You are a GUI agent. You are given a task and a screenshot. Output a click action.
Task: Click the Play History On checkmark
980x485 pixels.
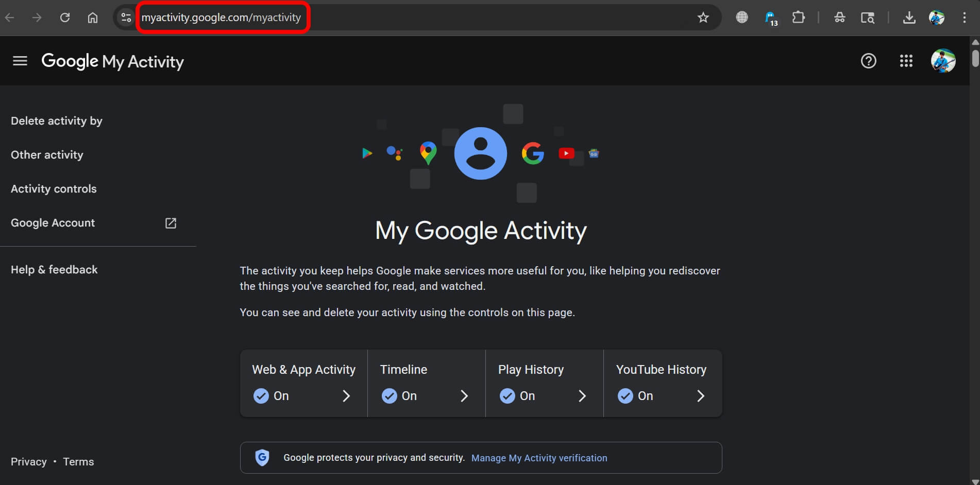508,396
